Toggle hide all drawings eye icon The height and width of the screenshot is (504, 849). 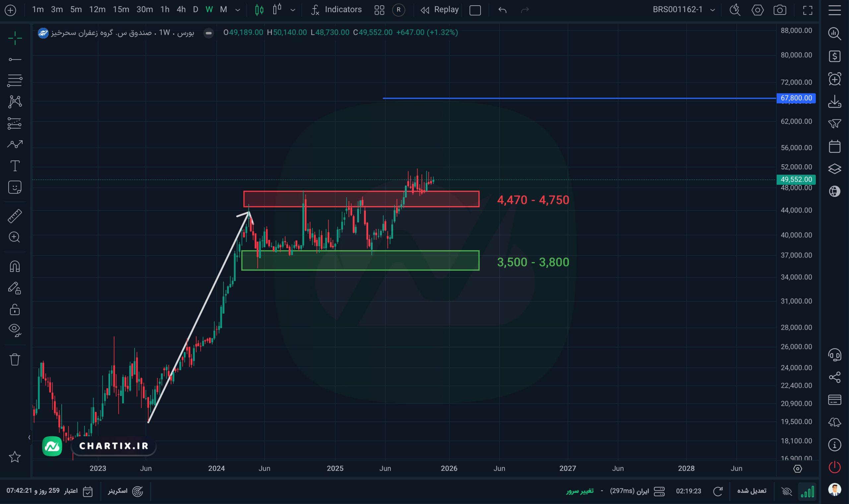pos(15,329)
